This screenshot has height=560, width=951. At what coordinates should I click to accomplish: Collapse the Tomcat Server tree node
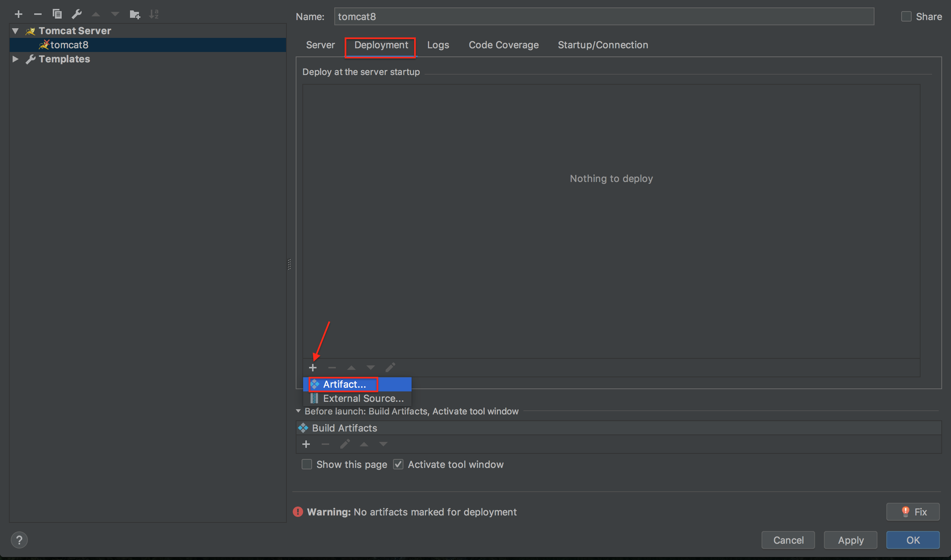[16, 31]
